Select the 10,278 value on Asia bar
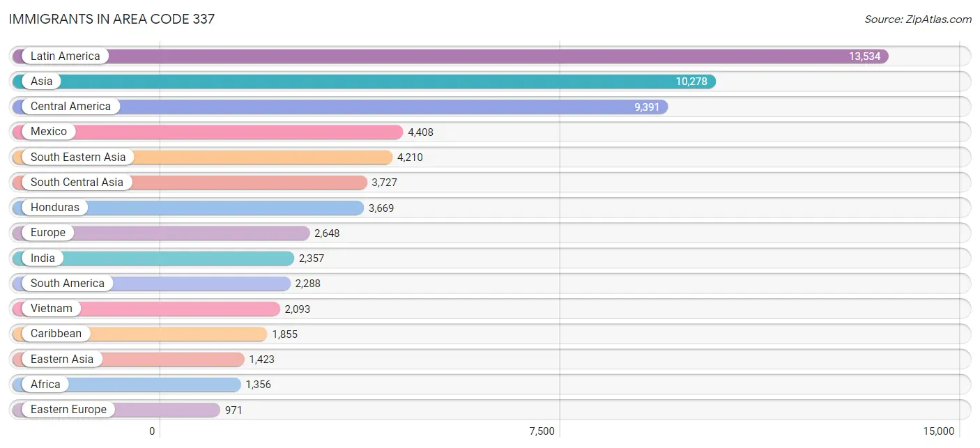This screenshot has height=448, width=980. 691,82
